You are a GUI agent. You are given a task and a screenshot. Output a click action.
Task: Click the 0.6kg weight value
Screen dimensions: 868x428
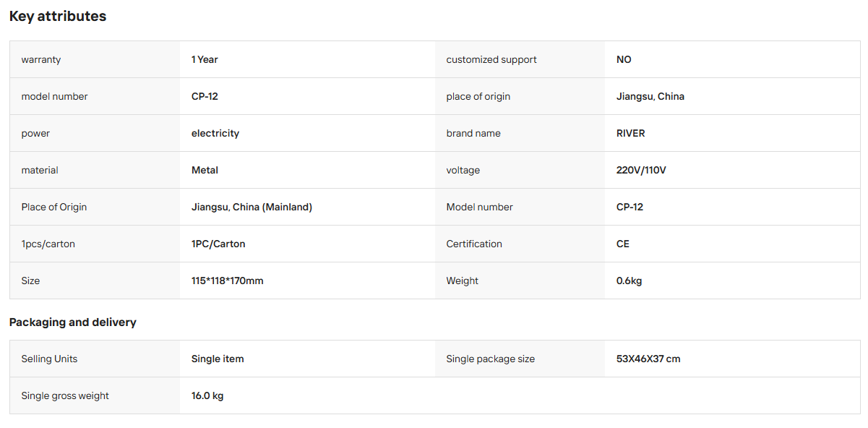629,281
